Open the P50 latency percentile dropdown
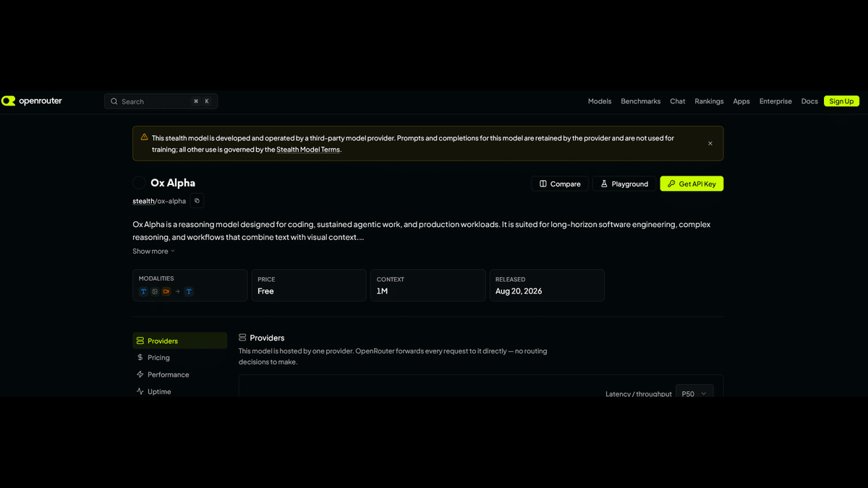The height and width of the screenshot is (488, 868). (694, 393)
